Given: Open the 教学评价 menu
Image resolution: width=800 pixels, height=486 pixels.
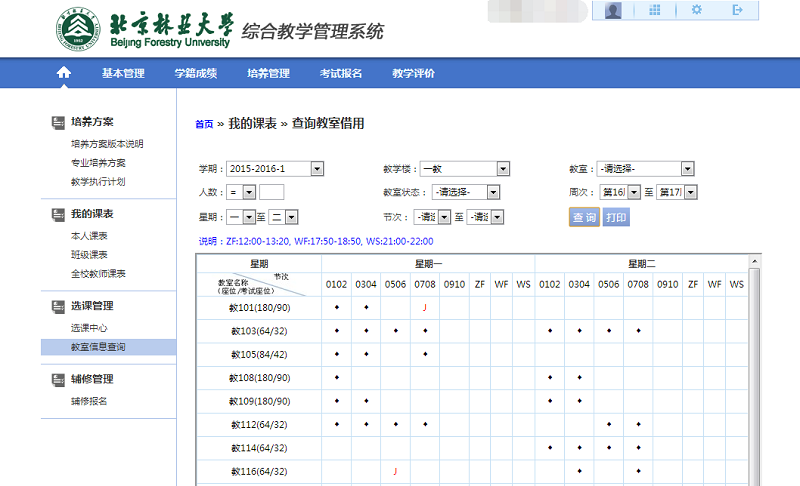Looking at the screenshot, I should coord(413,73).
